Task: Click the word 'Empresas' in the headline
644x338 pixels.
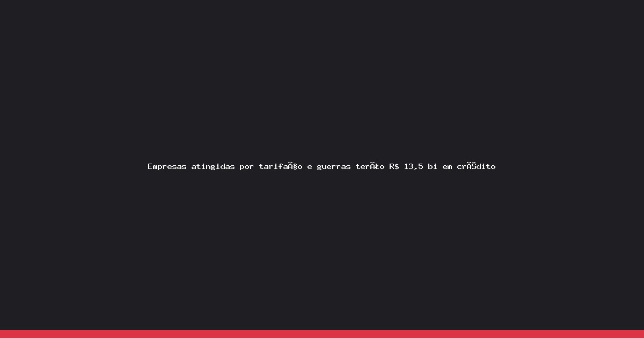Action: click(167, 167)
